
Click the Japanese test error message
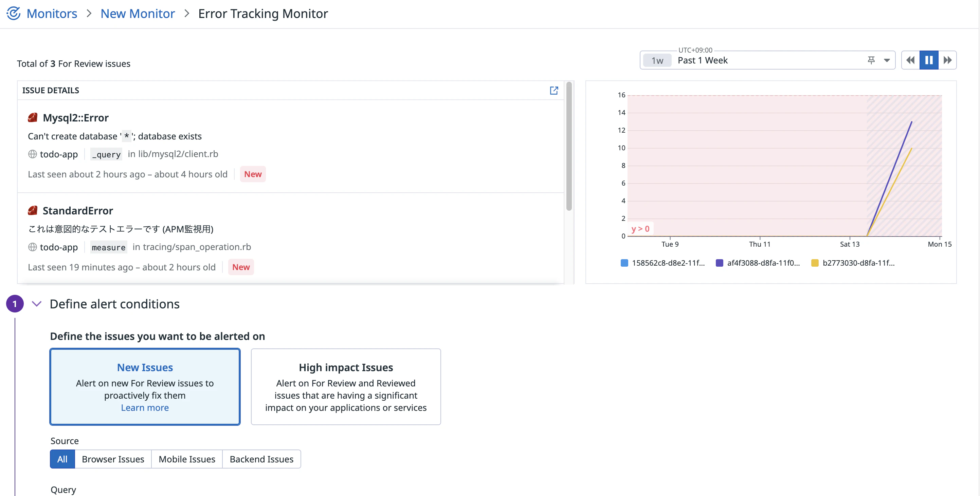click(121, 229)
